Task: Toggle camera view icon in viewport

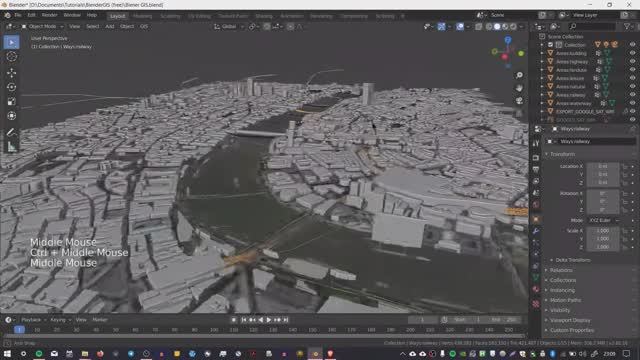Action: click(519, 100)
